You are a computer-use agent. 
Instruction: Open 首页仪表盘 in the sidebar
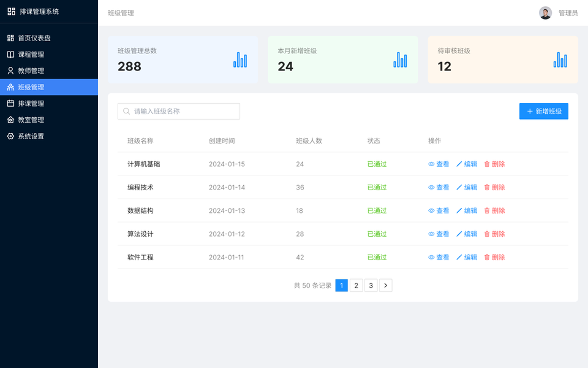(x=49, y=38)
